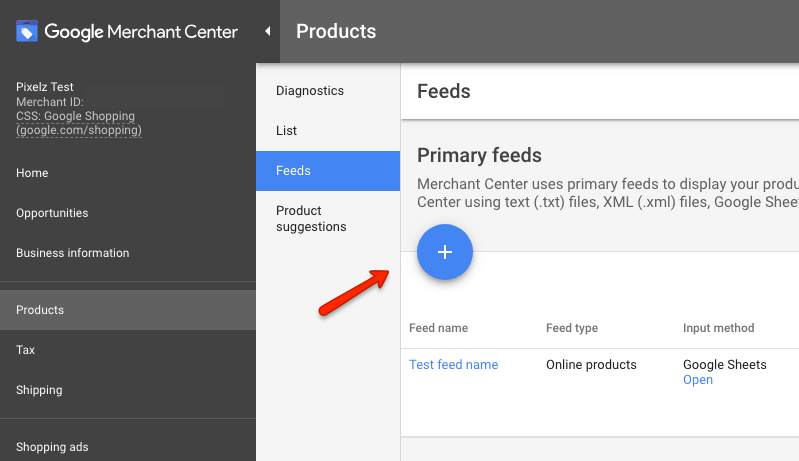The width and height of the screenshot is (799, 461).
Task: Open Business information page
Action: pyautogui.click(x=72, y=253)
